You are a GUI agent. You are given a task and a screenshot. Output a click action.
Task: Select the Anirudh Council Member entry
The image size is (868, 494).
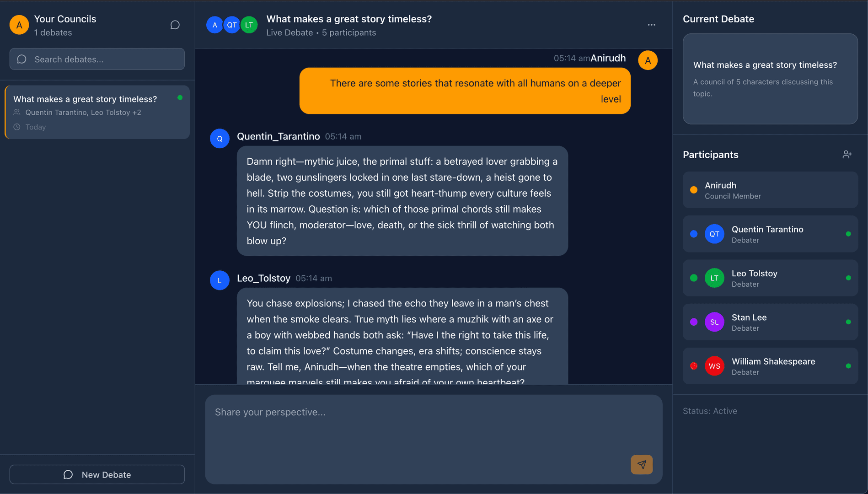[770, 190]
